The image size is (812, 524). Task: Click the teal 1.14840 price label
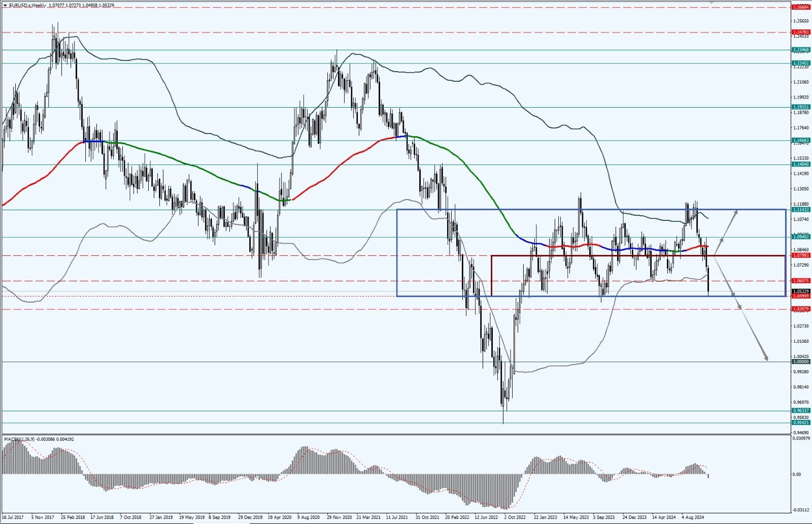click(800, 164)
